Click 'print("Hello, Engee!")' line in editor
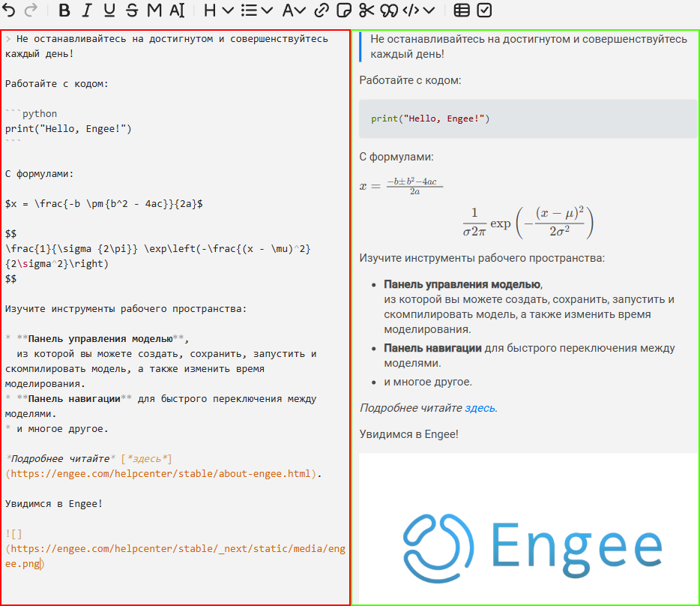 68,129
